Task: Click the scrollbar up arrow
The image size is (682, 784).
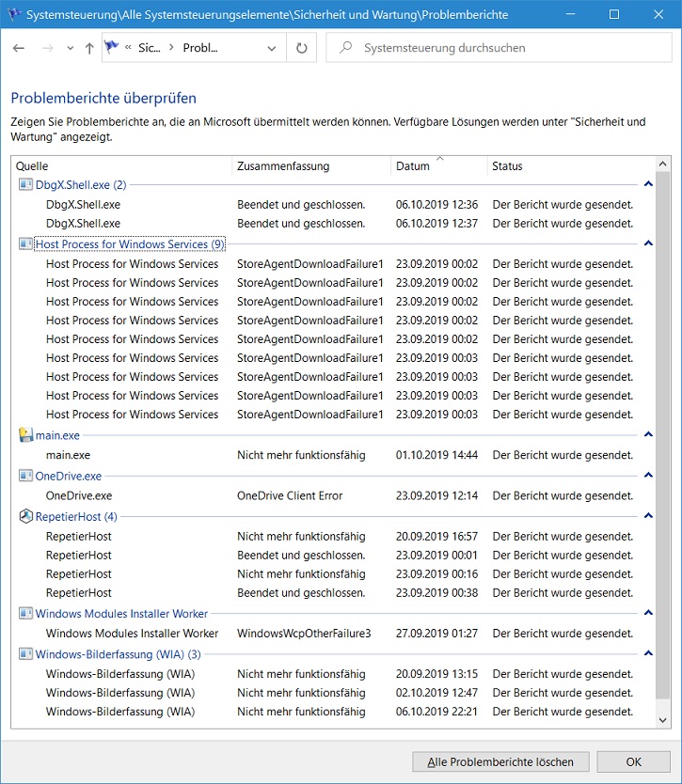Action: (x=662, y=164)
